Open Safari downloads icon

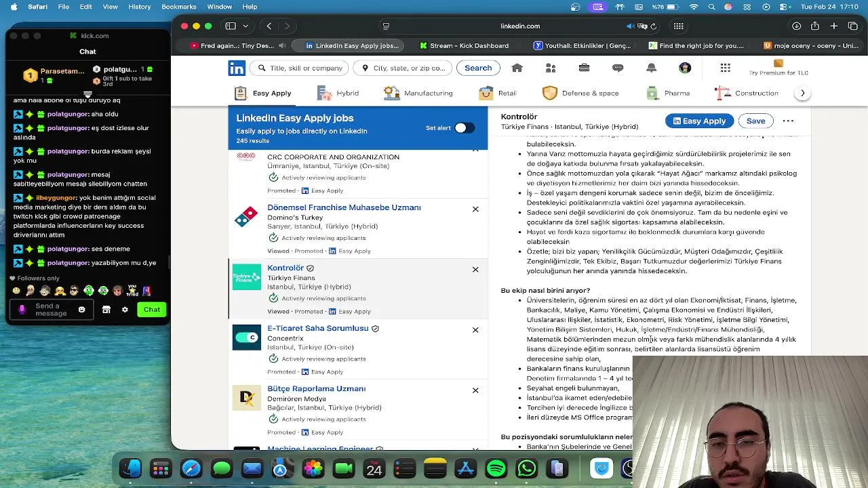point(796,26)
